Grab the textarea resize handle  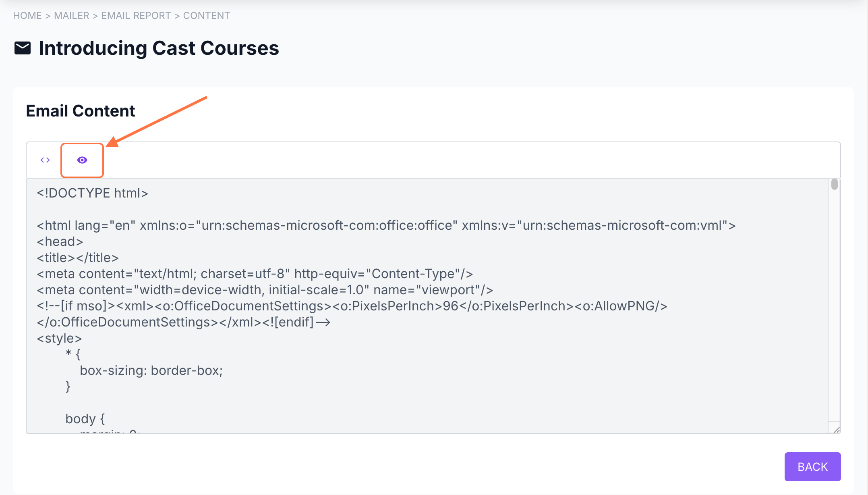(x=837, y=430)
